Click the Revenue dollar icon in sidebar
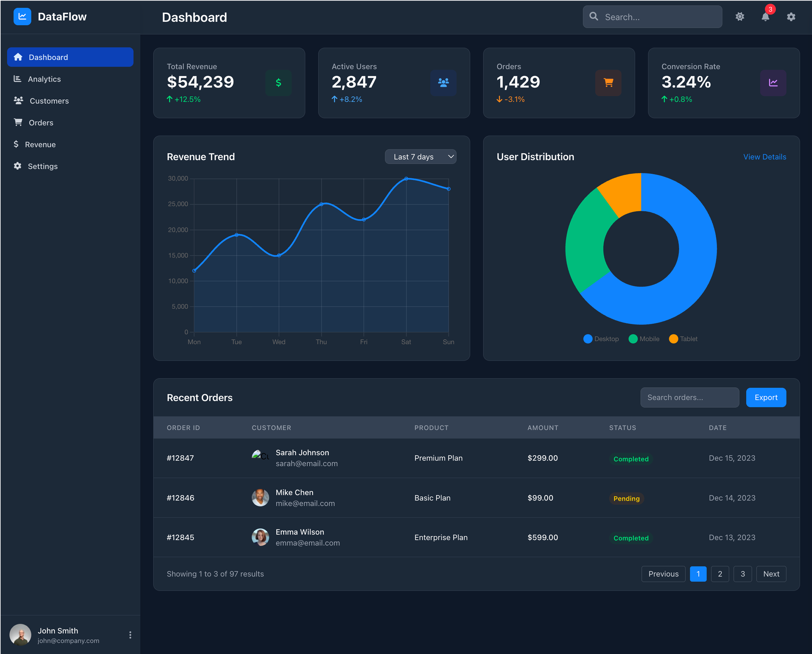 coord(17,144)
